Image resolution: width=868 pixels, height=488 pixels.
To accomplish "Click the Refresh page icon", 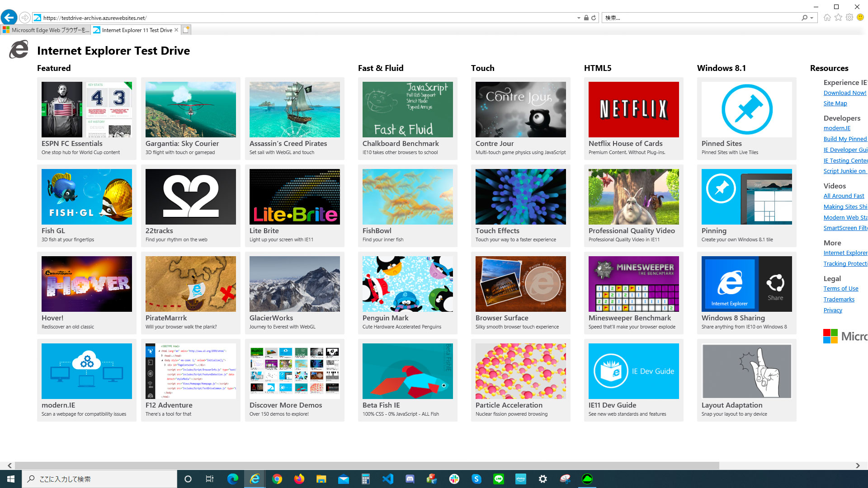I will pos(594,18).
